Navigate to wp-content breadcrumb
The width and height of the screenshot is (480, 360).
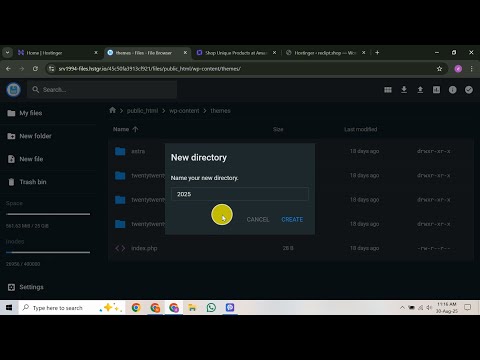coord(184,111)
